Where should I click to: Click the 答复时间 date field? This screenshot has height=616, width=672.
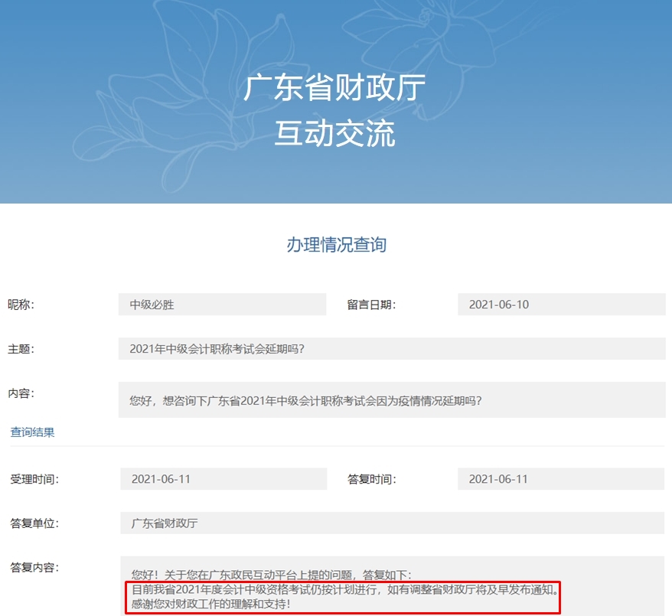(561, 478)
